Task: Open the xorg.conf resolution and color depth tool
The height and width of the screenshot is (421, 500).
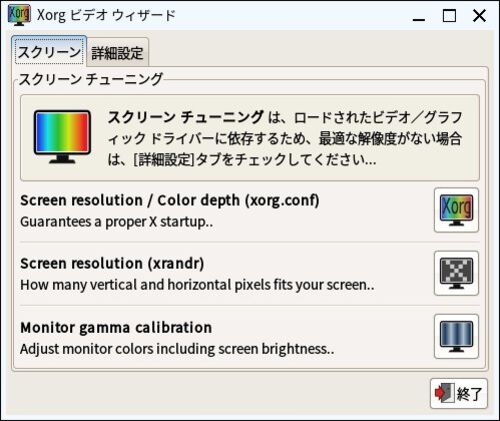Action: 456,210
